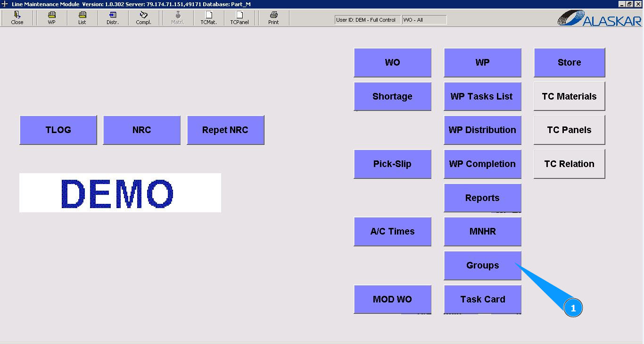Open WP Completion
This screenshot has height=344, width=644.
pyautogui.click(x=482, y=164)
